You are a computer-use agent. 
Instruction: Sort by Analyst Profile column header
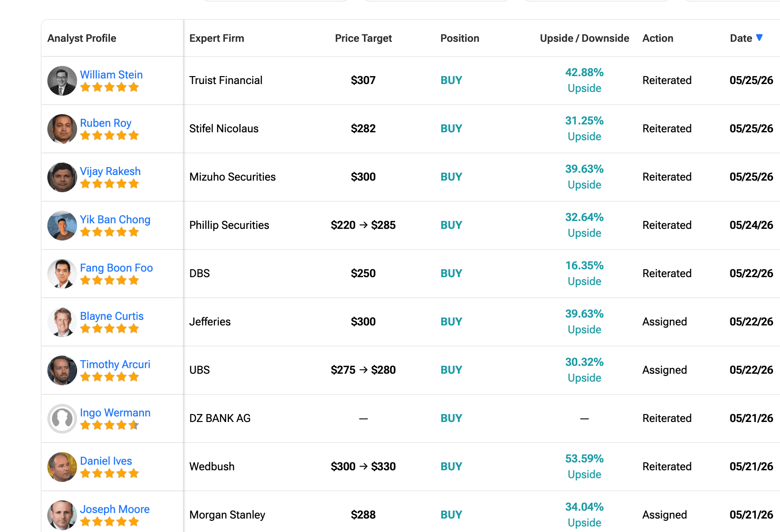(82, 38)
